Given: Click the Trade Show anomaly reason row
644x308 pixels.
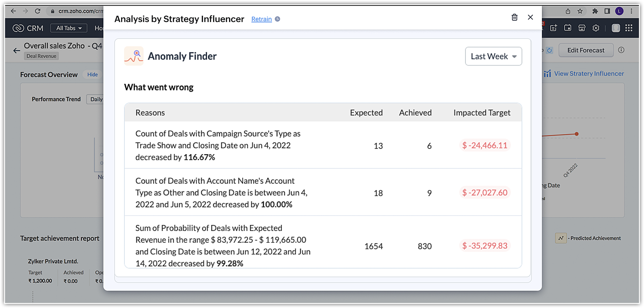Looking at the screenshot, I should point(218,145).
